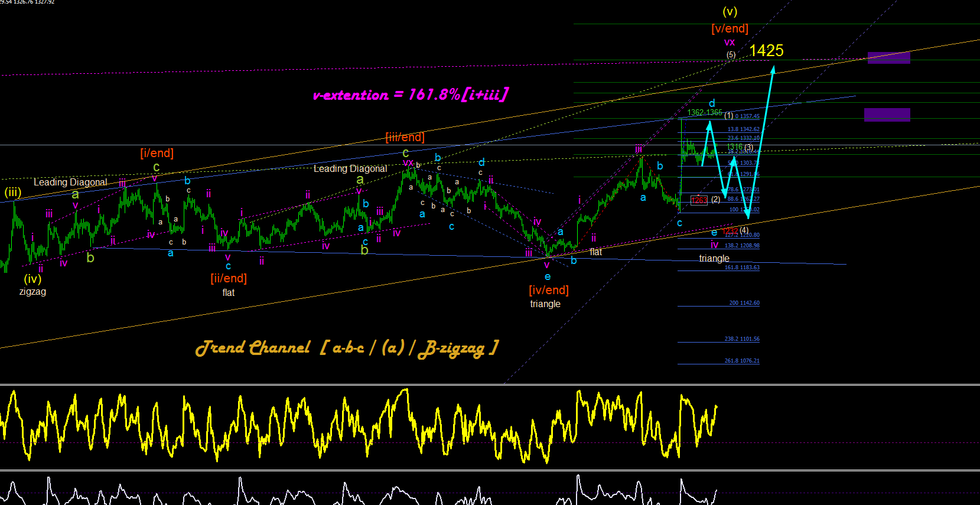The height and width of the screenshot is (505, 980).
Task: Click the "Leading Diagonal" label left of [iii/end]
Action: pyautogui.click(x=350, y=168)
